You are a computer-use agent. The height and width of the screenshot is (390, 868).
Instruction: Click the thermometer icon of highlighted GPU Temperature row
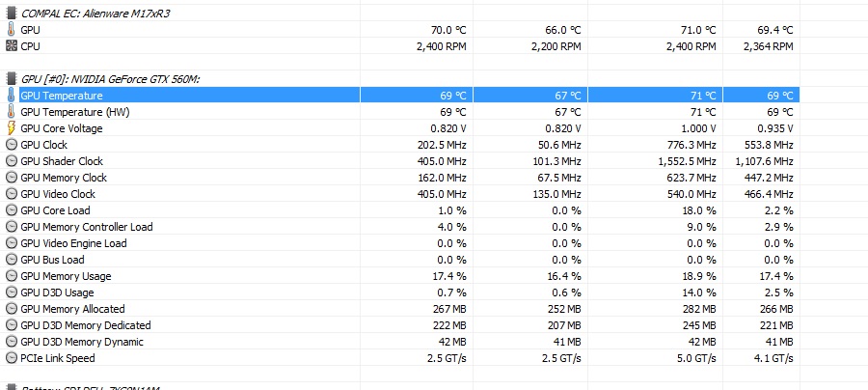11,96
